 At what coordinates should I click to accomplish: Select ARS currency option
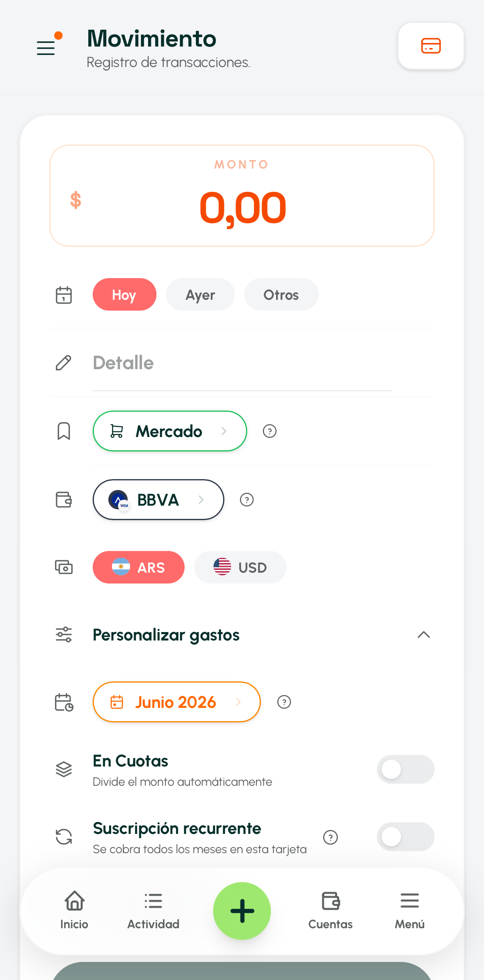click(x=138, y=567)
